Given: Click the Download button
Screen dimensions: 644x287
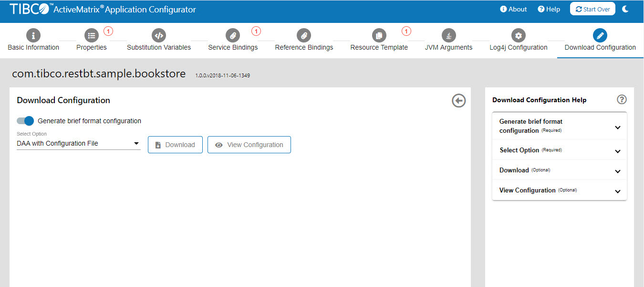Looking at the screenshot, I should coord(175,145).
